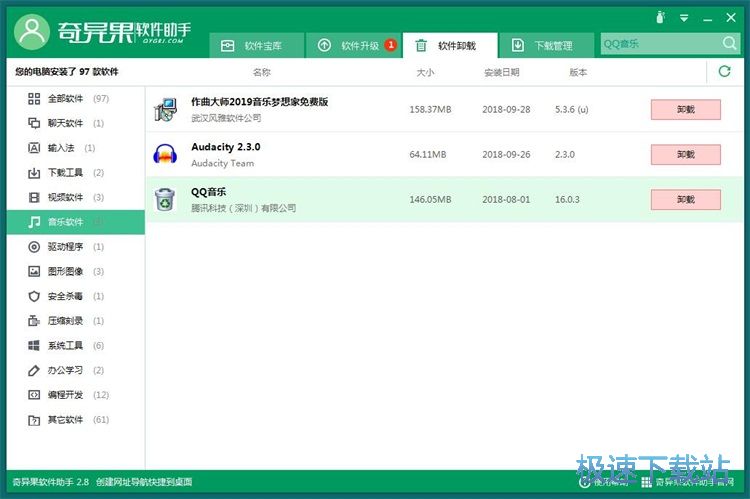This screenshot has width=750, height=499.
Task: Click publisher text 武汉风雅软件公司
Action: (x=226, y=118)
